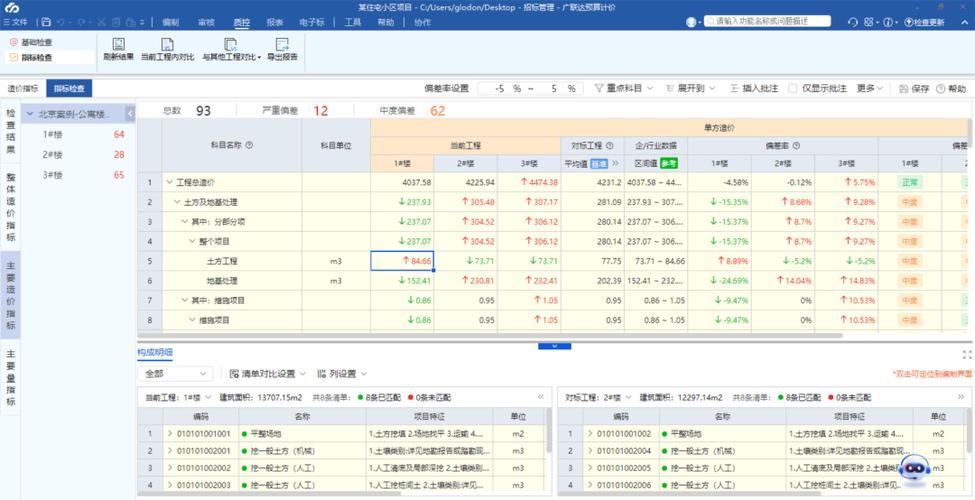Open the user avatar account icon
Viewport: 975px width, 500px height.
pyautogui.click(x=691, y=22)
